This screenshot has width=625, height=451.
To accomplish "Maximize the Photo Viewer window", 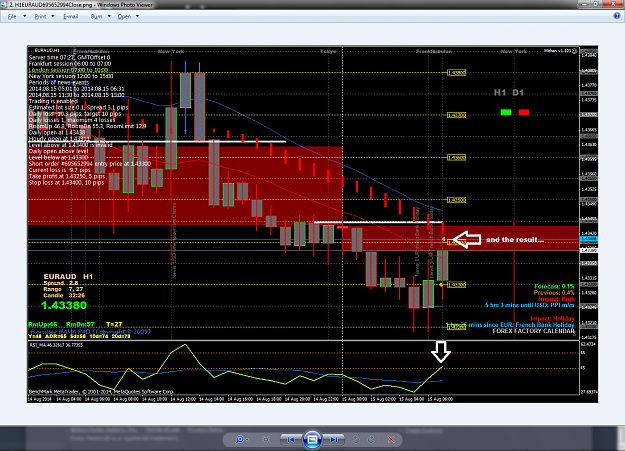I will (x=596, y=4).
